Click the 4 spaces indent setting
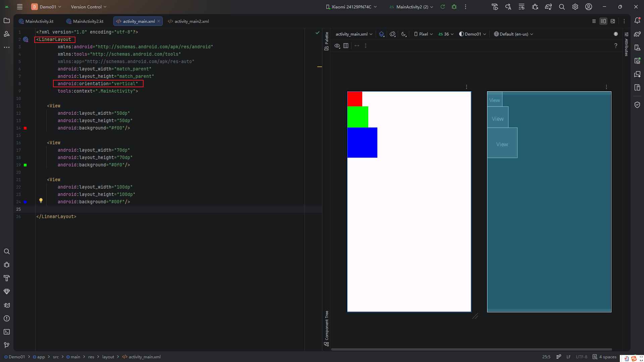 [x=605, y=357]
